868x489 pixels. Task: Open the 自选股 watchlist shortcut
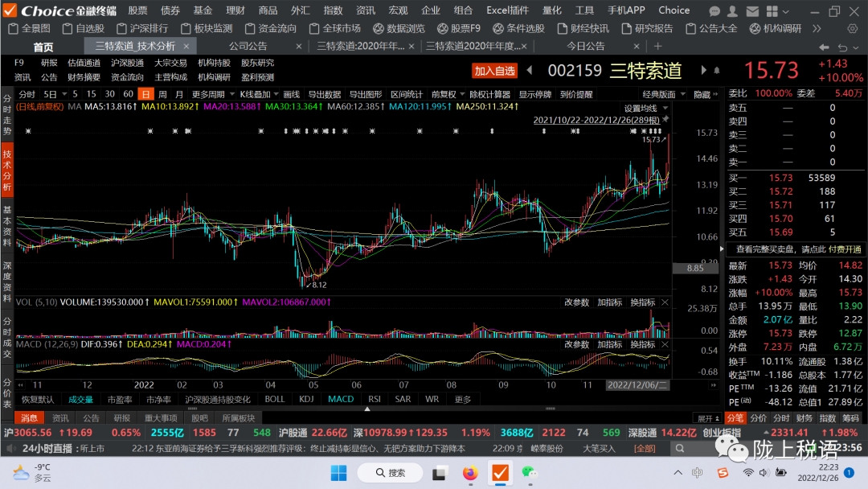tap(84, 28)
